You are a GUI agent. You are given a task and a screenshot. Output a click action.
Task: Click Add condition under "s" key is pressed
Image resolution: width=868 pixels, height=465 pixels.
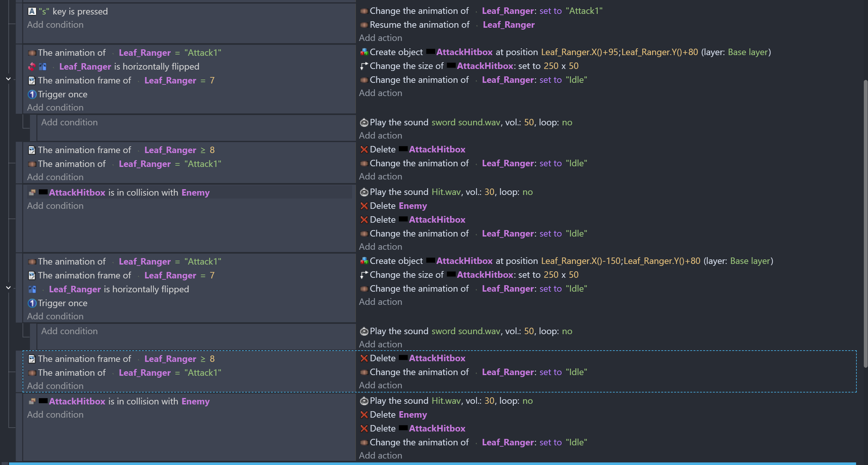point(55,25)
